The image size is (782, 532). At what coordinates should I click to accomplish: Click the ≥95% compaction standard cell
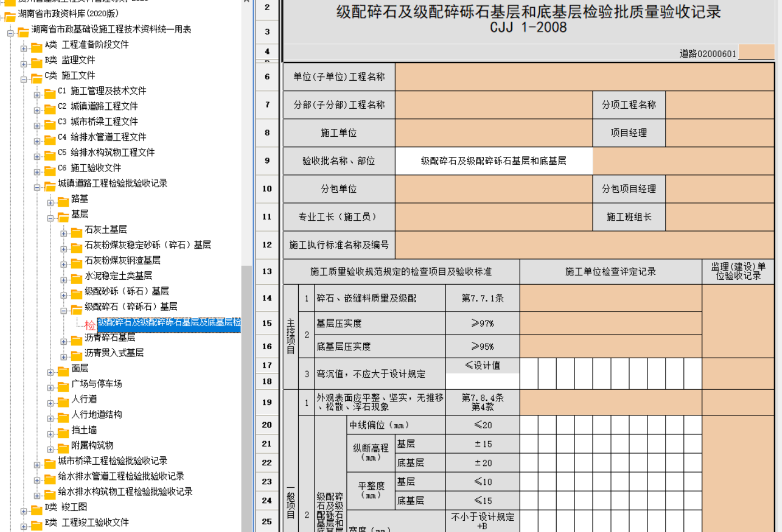pos(483,346)
